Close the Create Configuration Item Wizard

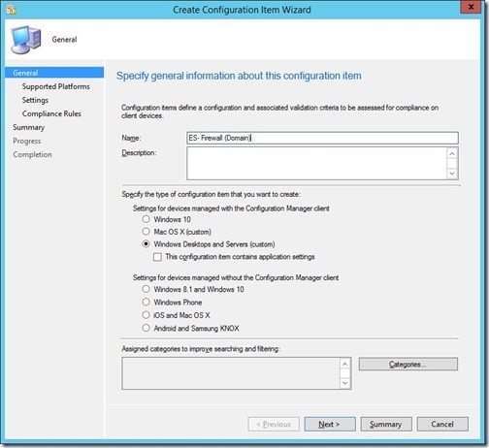pyautogui.click(x=471, y=7)
